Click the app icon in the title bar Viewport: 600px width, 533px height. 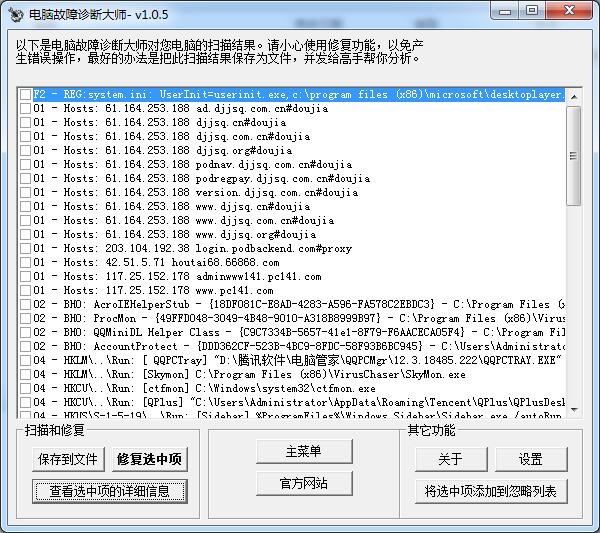click(16, 15)
